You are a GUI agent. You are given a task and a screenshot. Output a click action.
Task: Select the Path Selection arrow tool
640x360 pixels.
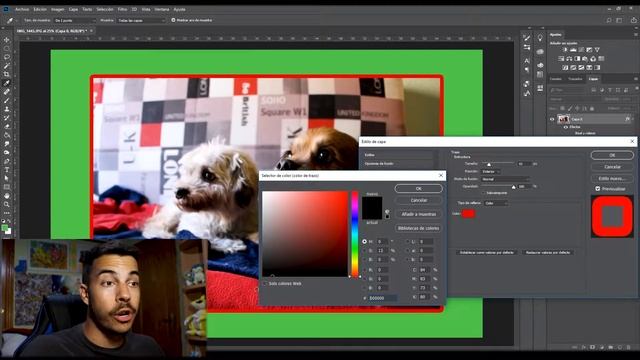[x=7, y=178]
